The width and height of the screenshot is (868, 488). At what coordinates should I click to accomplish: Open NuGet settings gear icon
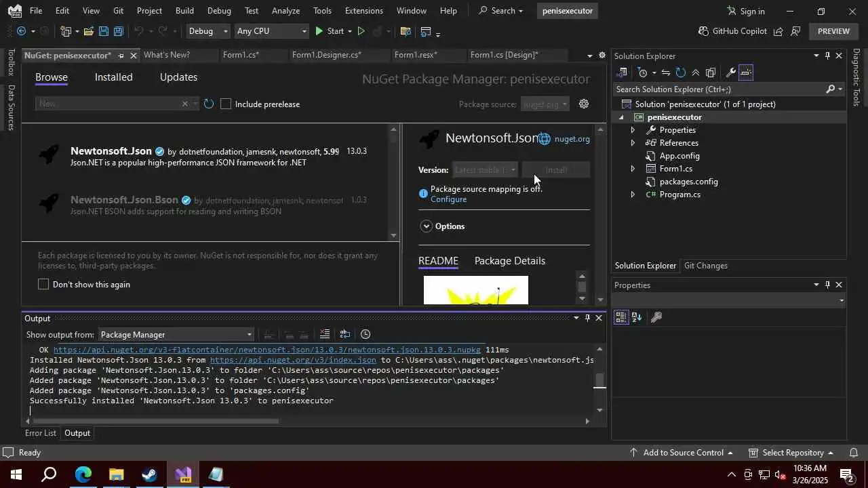(x=584, y=104)
